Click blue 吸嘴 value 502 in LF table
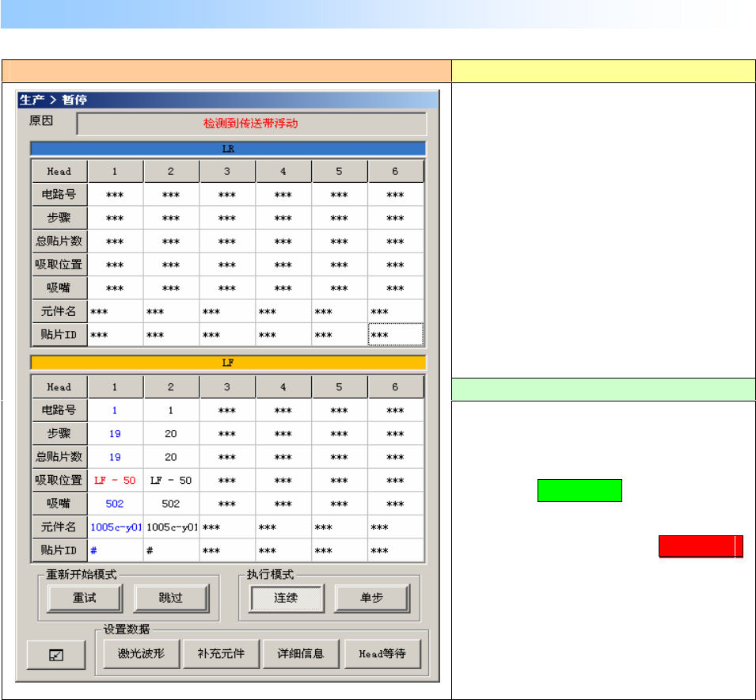 pos(115,504)
